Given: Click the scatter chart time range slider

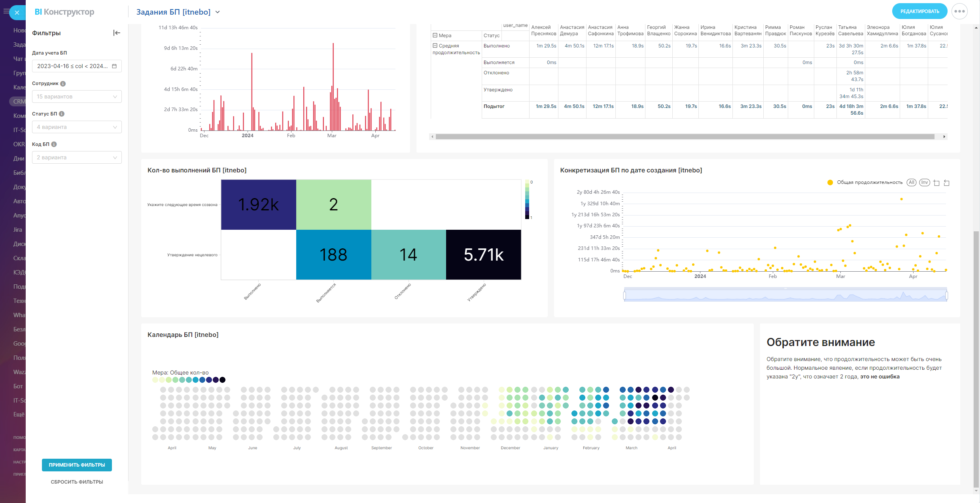Looking at the screenshot, I should tap(785, 295).
